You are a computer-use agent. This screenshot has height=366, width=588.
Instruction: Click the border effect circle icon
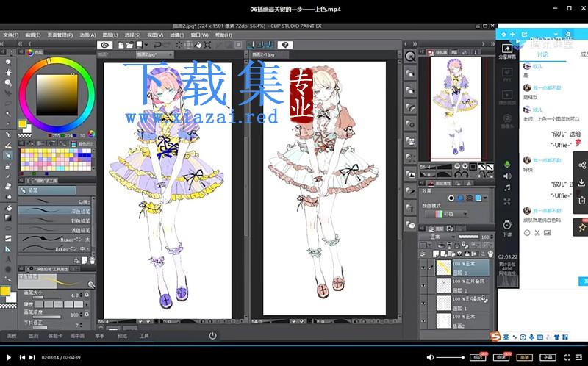click(x=451, y=198)
